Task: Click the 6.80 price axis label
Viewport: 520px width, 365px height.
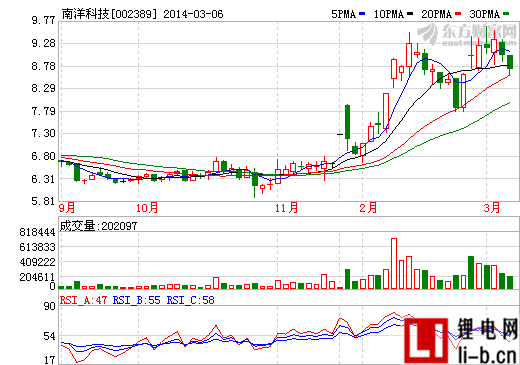Action: 43,156
